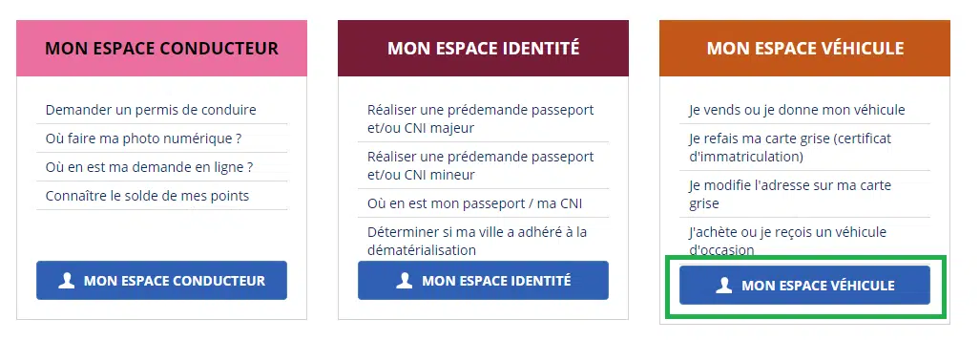980x362 pixels.
Task: Select Je modifie l'adresse sur ma carte grise
Action: click(x=791, y=195)
